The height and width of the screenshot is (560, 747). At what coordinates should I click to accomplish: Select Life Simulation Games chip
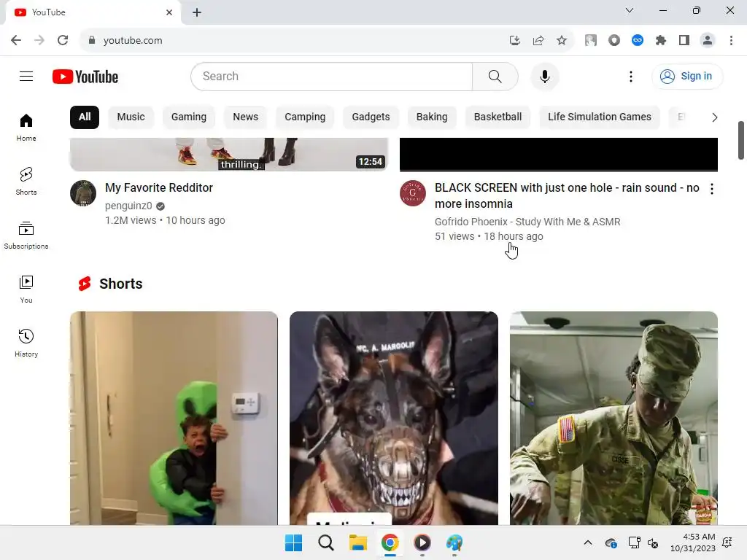[600, 117]
